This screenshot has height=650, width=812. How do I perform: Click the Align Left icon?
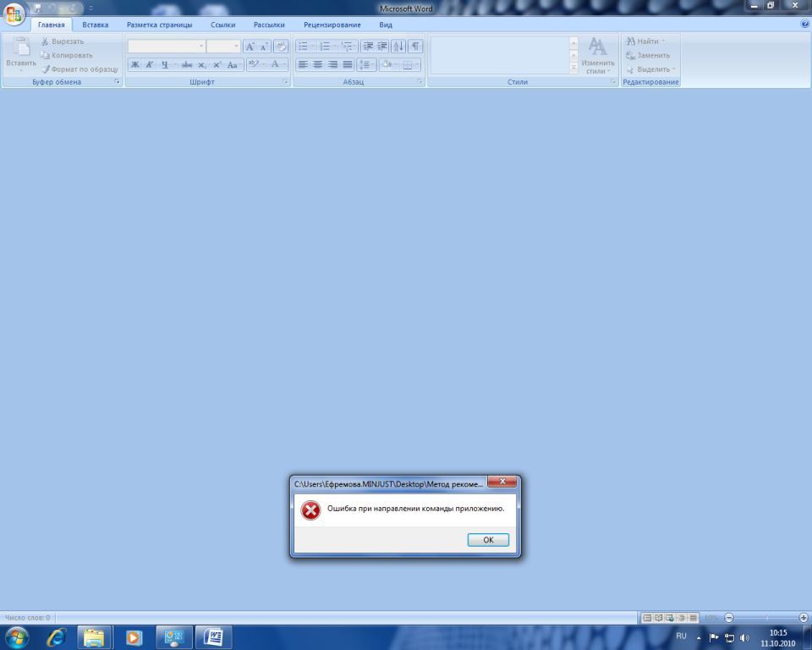303,64
